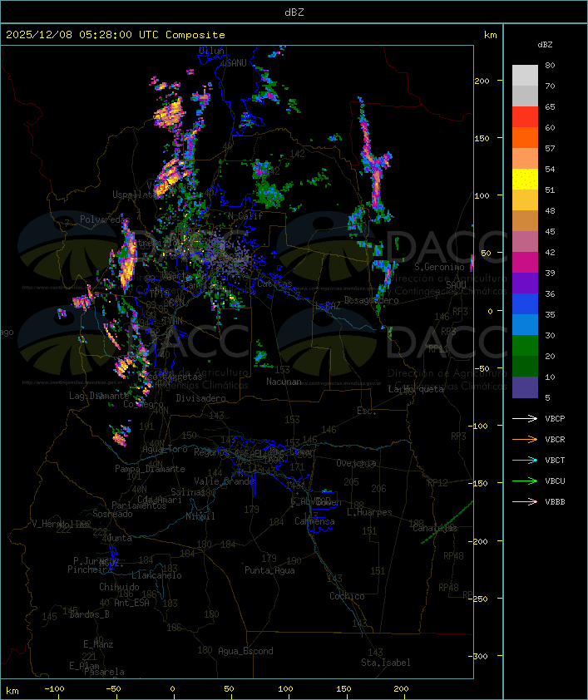Click the L.Huarpes map label

pos(369,512)
